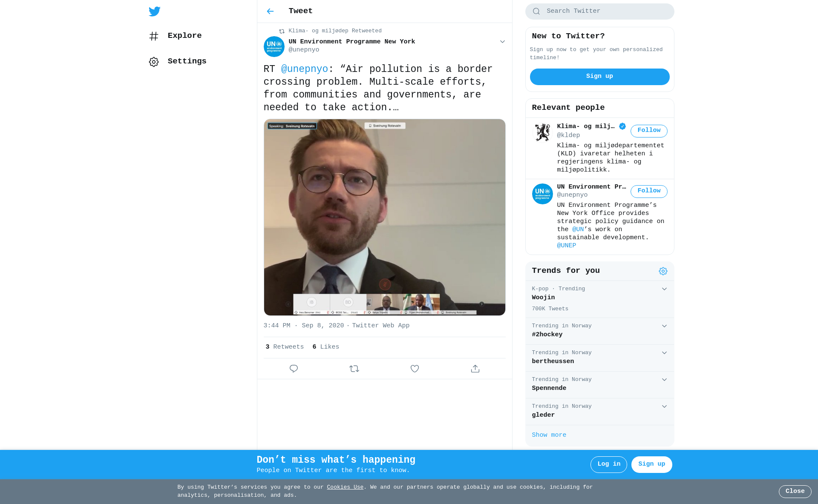Expand options for the Spennende trend
The image size is (818, 504).
[x=664, y=380]
